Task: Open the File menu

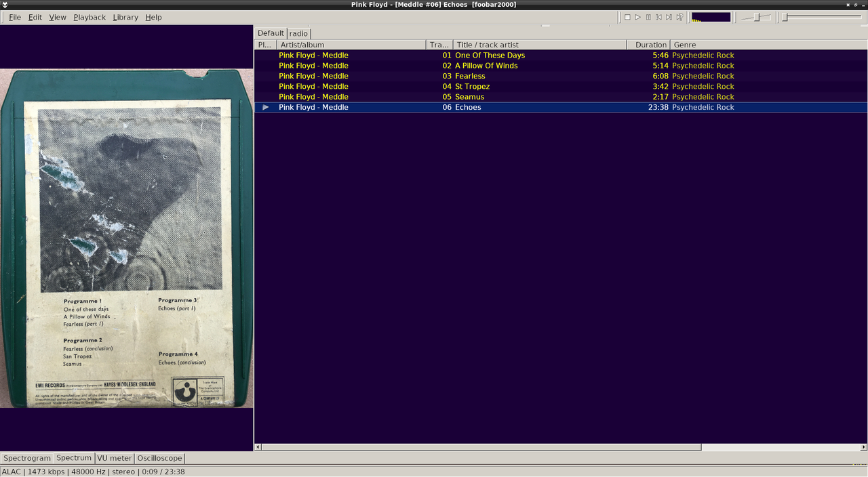Action: 14,17
